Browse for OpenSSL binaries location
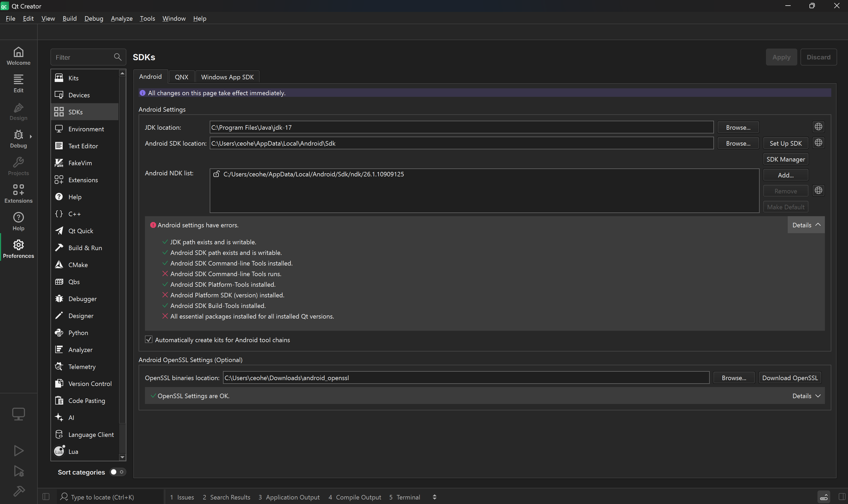The image size is (848, 504). [734, 378]
